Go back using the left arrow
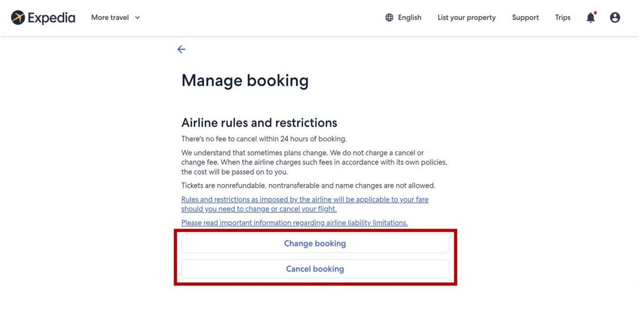Screen dimensions: 644x316 click(x=181, y=49)
